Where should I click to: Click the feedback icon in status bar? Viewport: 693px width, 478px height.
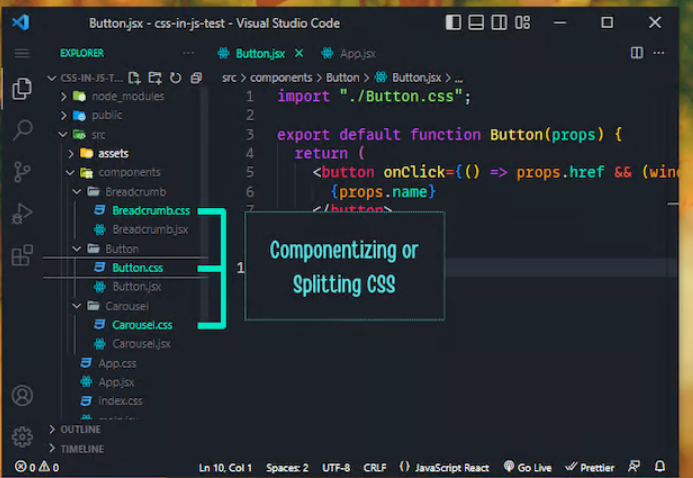(634, 467)
